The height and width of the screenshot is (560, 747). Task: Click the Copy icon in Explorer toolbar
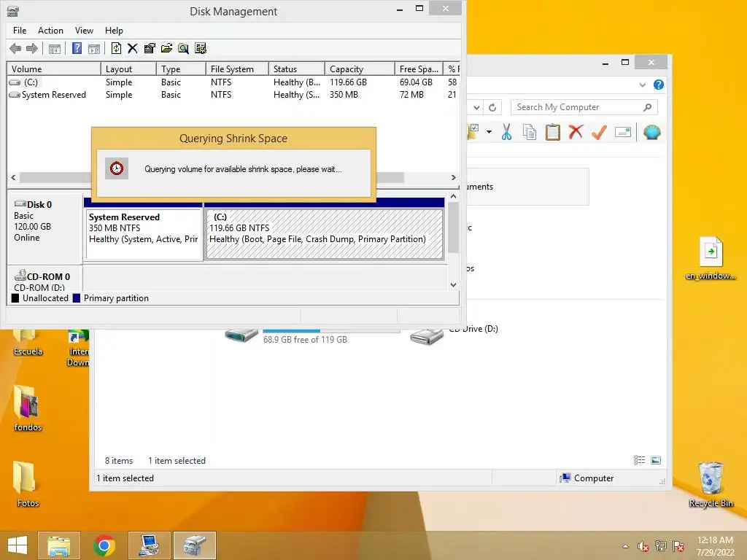point(530,132)
